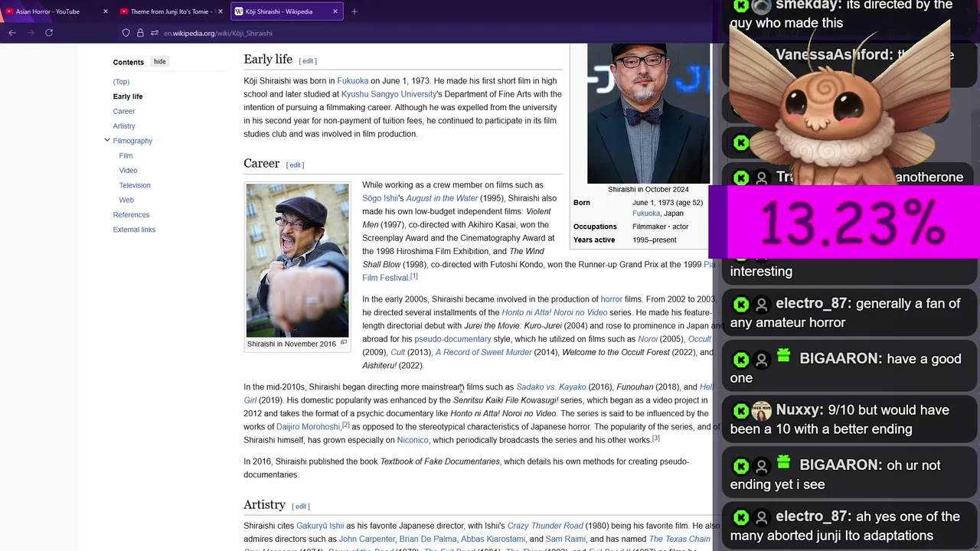Screen dimensions: 980x551
Task: Open Gakuryū Ishii link in Artistry
Action: point(320,527)
